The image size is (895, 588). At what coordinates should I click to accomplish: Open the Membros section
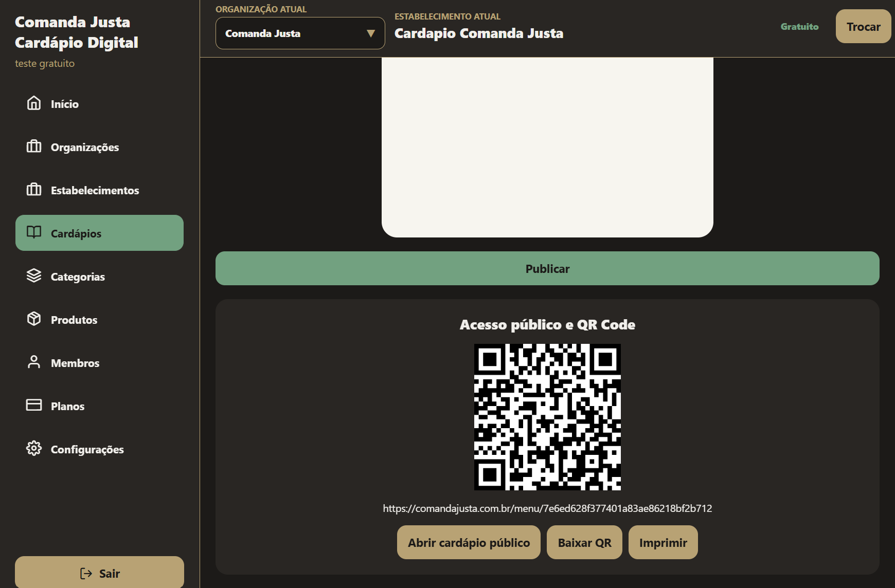coord(99,363)
